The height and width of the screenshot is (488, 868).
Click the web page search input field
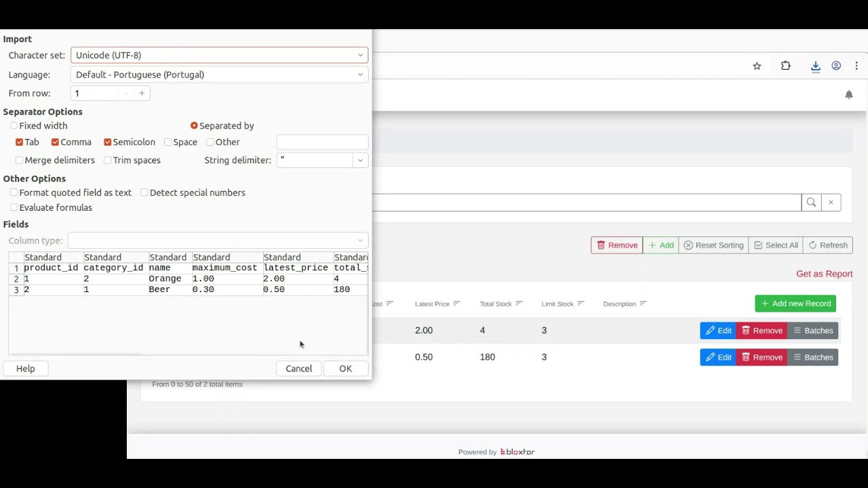[x=587, y=202]
